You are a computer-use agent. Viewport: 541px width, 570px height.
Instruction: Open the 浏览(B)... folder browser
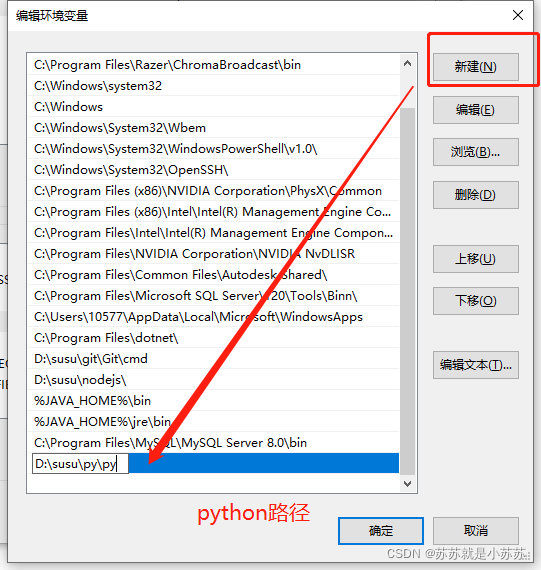point(476,152)
